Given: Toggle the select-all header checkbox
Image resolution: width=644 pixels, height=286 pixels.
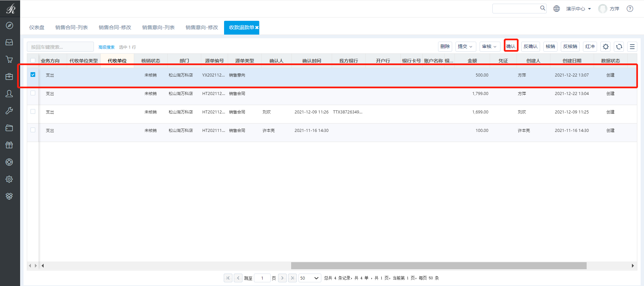Looking at the screenshot, I should coord(33,60).
